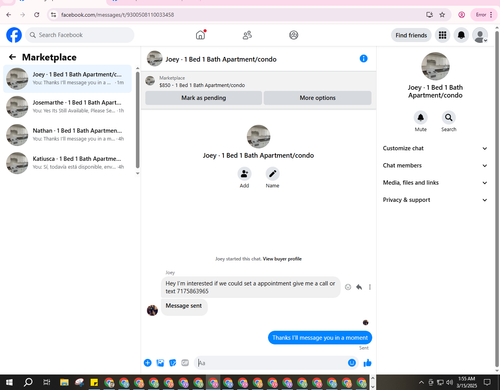Click the page vertical scrollbar

click(x=497, y=200)
